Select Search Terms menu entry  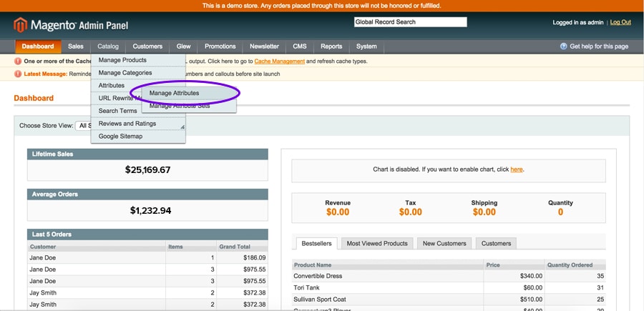117,111
